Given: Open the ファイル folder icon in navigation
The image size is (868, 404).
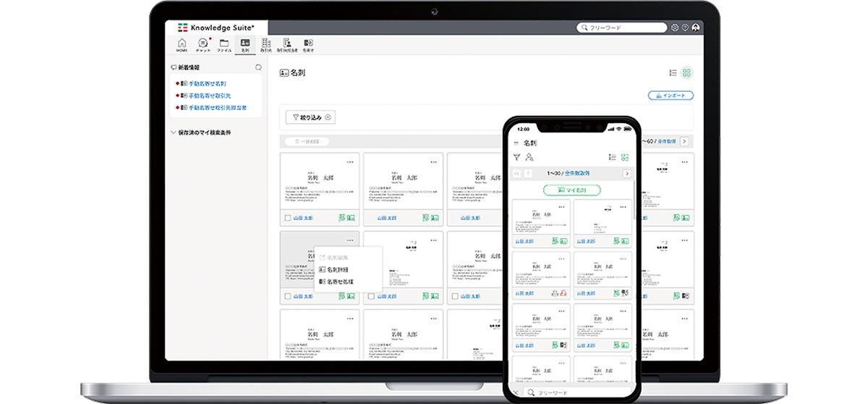Looking at the screenshot, I should [x=224, y=45].
